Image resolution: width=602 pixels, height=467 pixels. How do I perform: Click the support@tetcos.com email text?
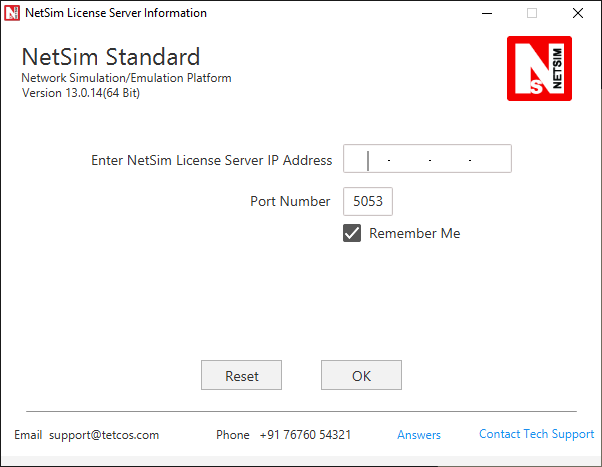click(104, 435)
